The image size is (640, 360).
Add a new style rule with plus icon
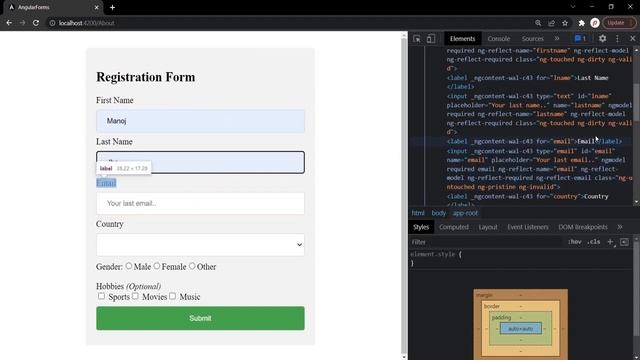click(610, 242)
